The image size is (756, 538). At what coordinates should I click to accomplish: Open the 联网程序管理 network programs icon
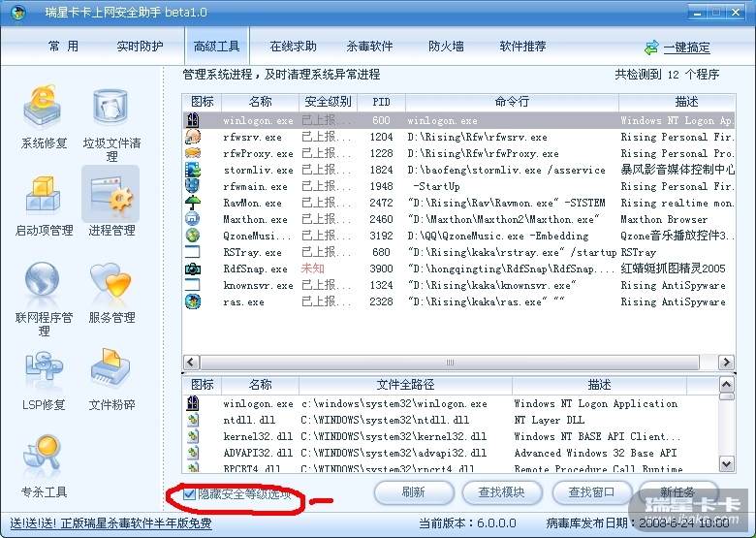click(x=43, y=281)
